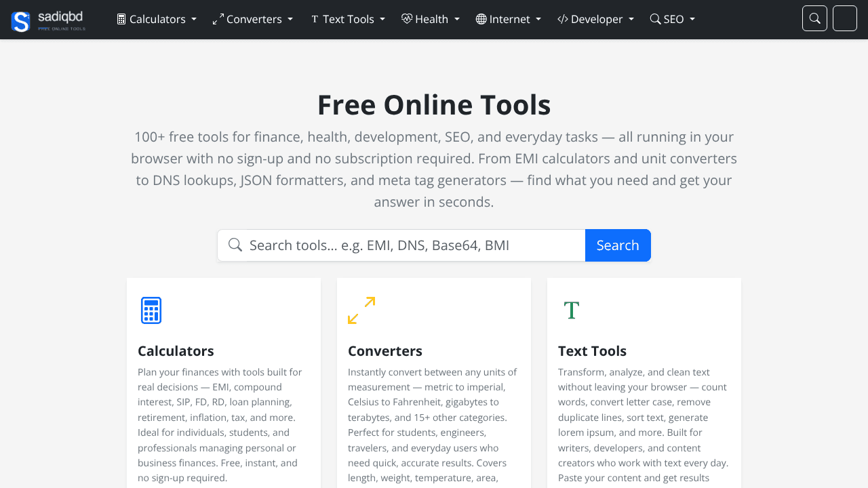Click the T icon beside Text Tools menu
Image resolution: width=868 pixels, height=488 pixels.
pos(315,19)
